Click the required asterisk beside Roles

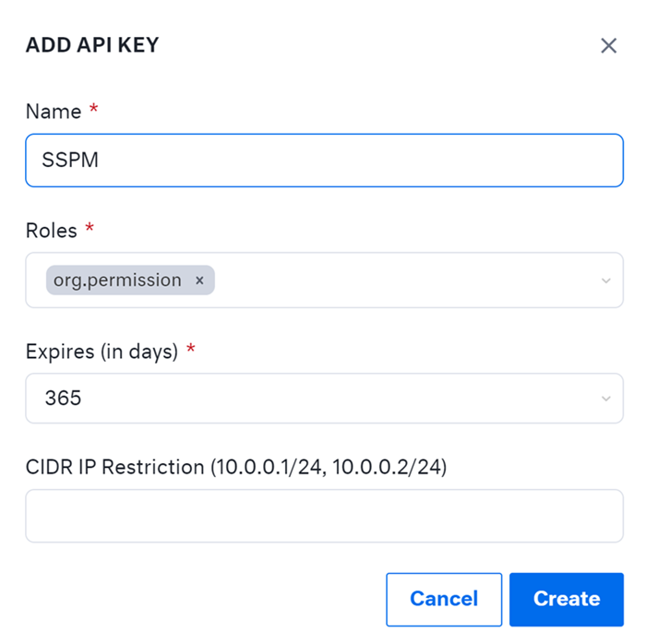click(90, 229)
